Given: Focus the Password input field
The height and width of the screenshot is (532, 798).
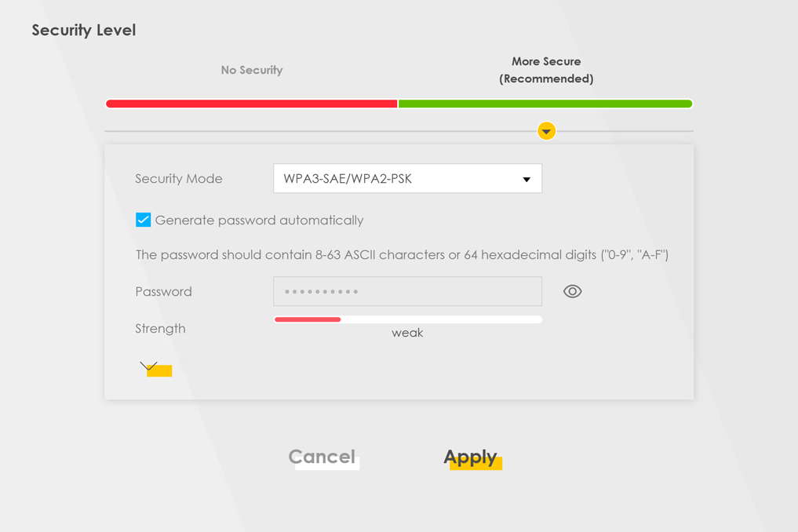Looking at the screenshot, I should coord(406,292).
